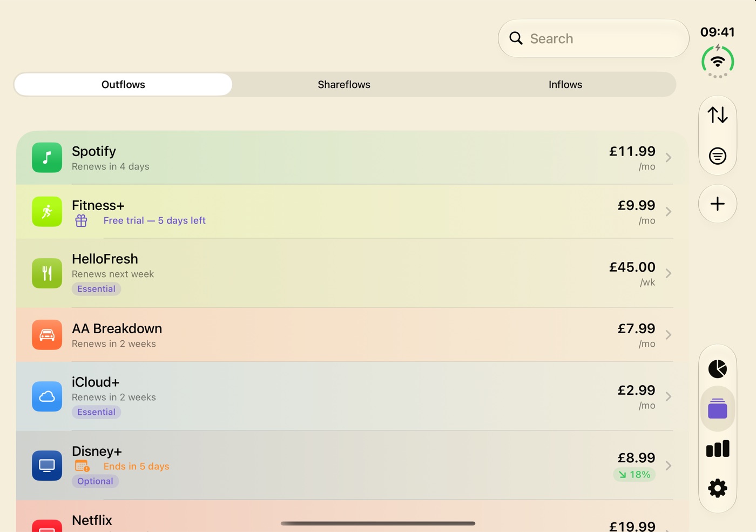
Task: Tap the Essential tag on HelloFresh
Action: pyautogui.click(x=96, y=289)
